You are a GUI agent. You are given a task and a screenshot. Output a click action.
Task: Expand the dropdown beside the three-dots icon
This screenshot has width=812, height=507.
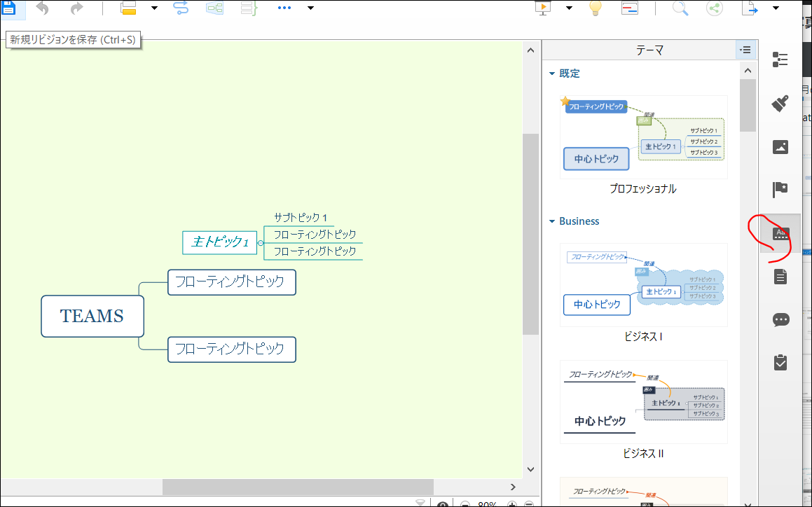click(310, 8)
